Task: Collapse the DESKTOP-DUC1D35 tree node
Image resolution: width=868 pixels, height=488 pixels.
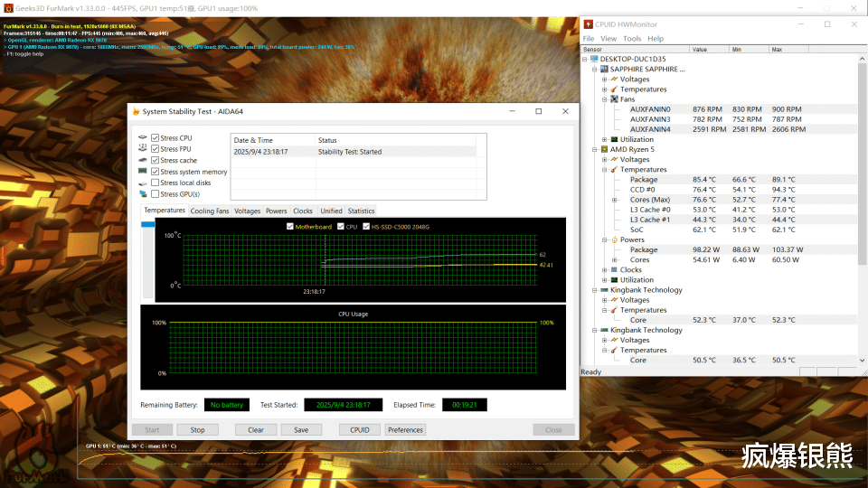Action: click(x=585, y=60)
